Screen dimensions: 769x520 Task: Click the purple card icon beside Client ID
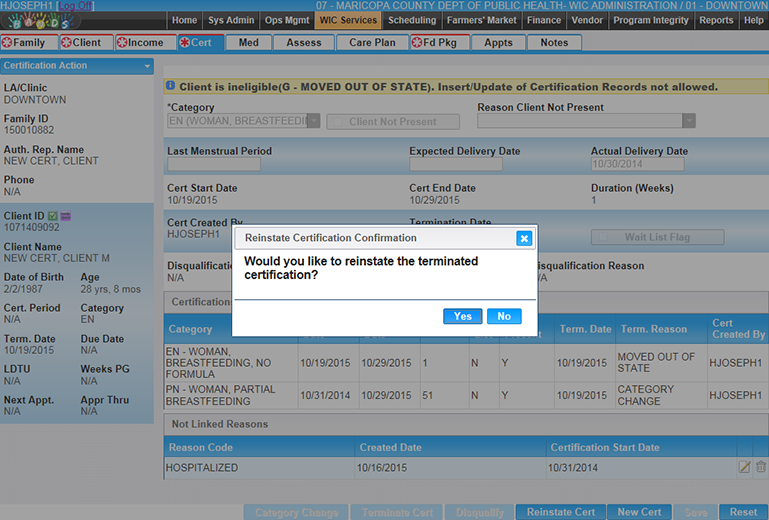pyautogui.click(x=66, y=216)
